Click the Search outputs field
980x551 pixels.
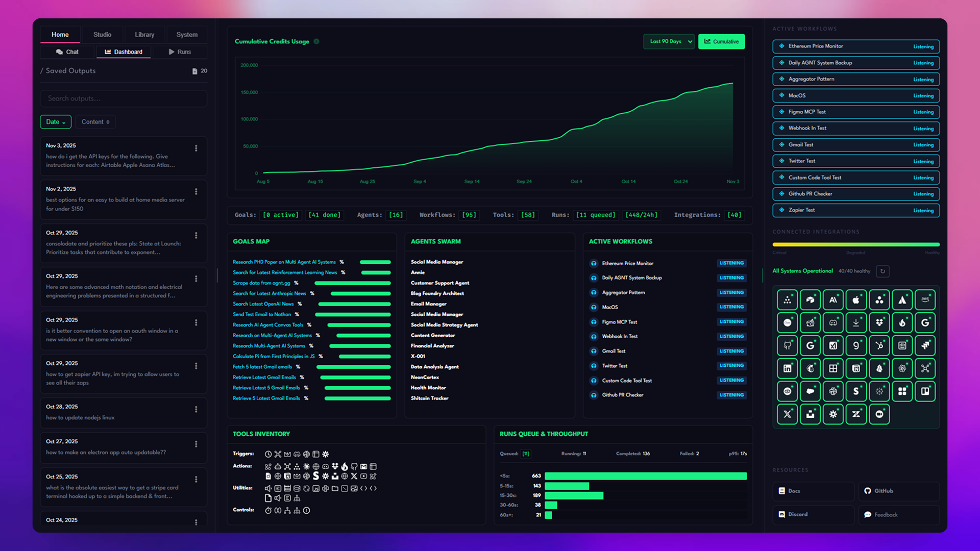[123, 98]
